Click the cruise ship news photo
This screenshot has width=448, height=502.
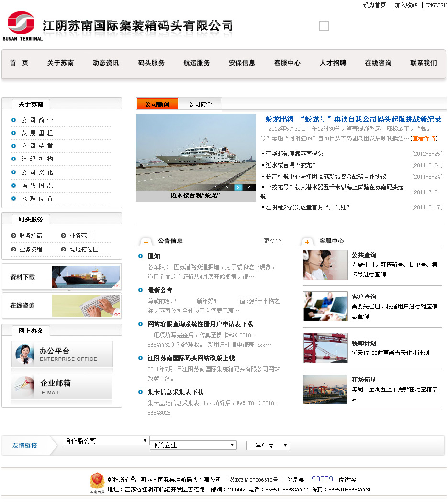[196, 149]
